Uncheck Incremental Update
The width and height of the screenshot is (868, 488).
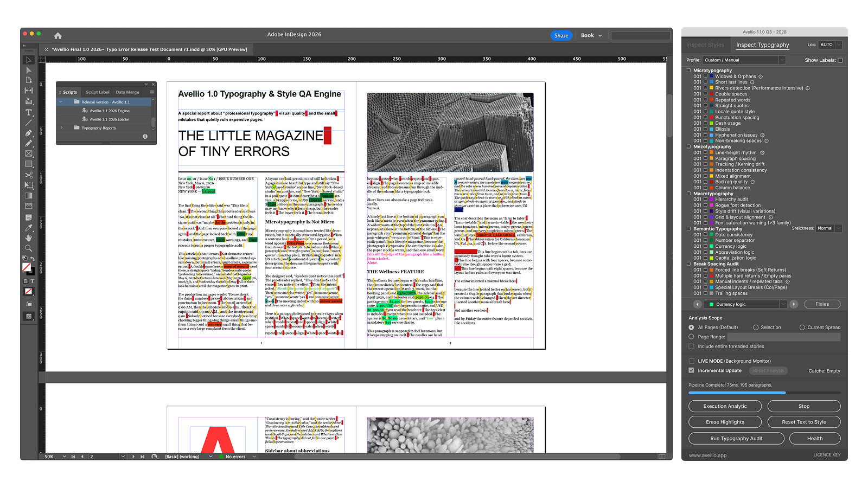(x=691, y=370)
